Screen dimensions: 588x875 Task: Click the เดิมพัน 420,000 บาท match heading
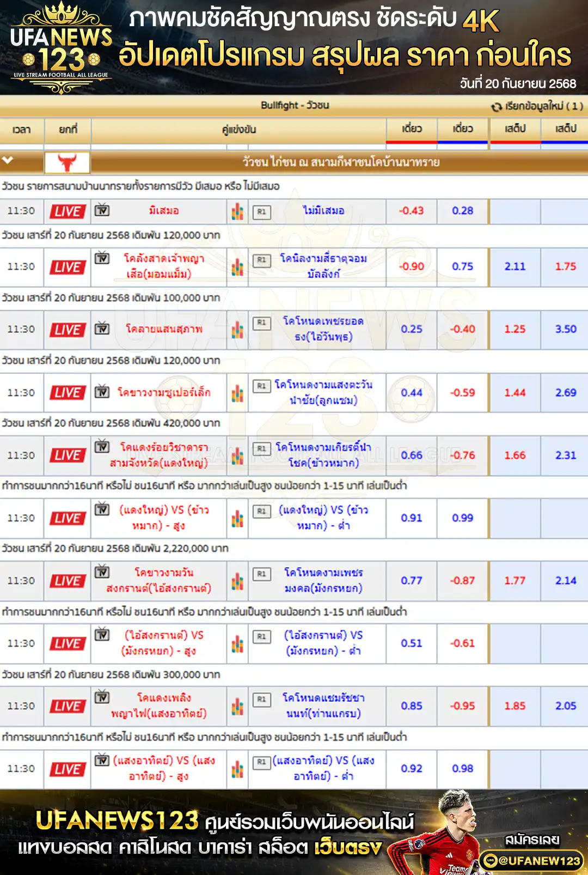point(111,423)
